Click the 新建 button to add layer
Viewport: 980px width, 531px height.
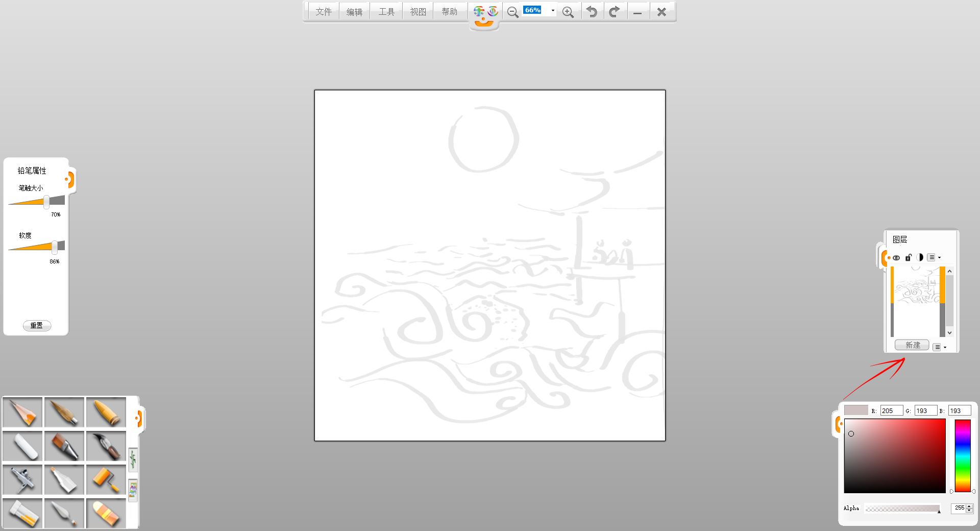tap(912, 345)
